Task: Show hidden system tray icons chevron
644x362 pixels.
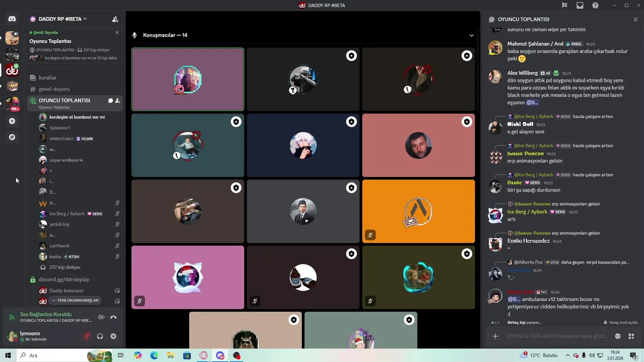Action: pyautogui.click(x=568, y=355)
